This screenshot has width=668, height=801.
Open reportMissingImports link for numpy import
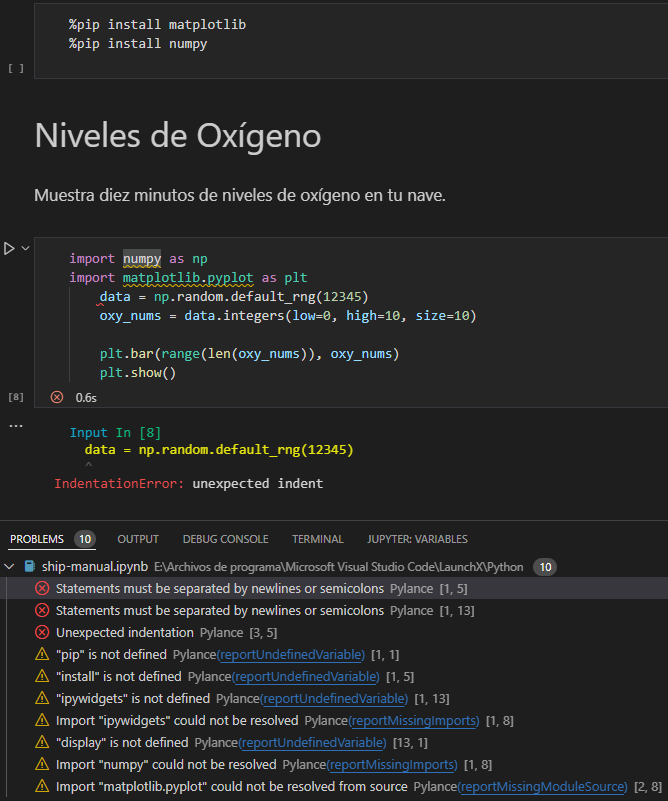(392, 764)
